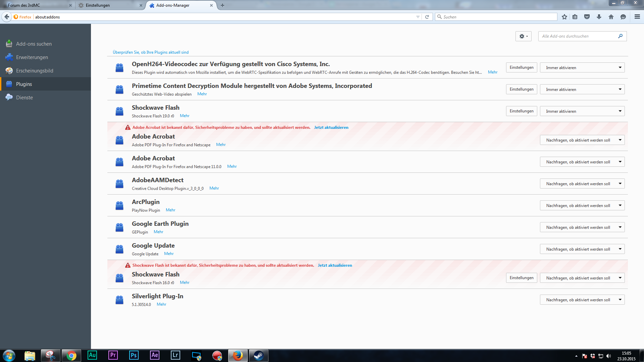This screenshot has height=362, width=644.
Task: Open Silverlight Plug-In activation dropdown
Action: click(x=582, y=300)
